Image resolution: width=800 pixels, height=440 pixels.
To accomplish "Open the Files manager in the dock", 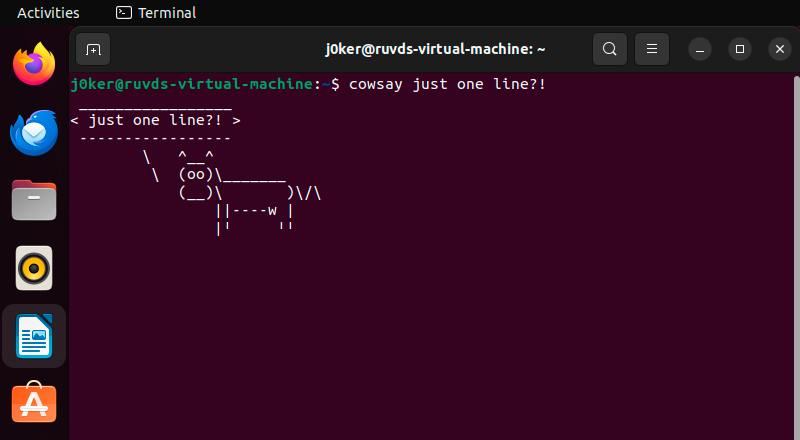I will click(34, 200).
